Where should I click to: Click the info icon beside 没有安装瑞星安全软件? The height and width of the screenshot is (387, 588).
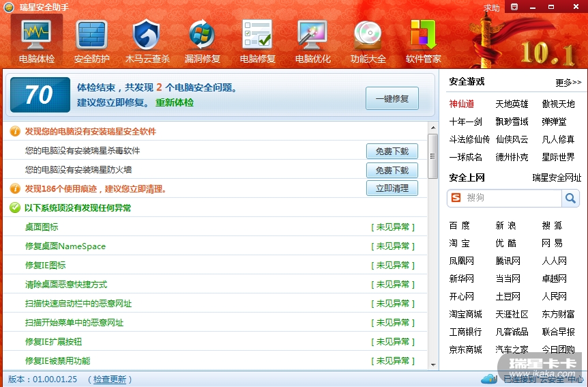click(15, 131)
